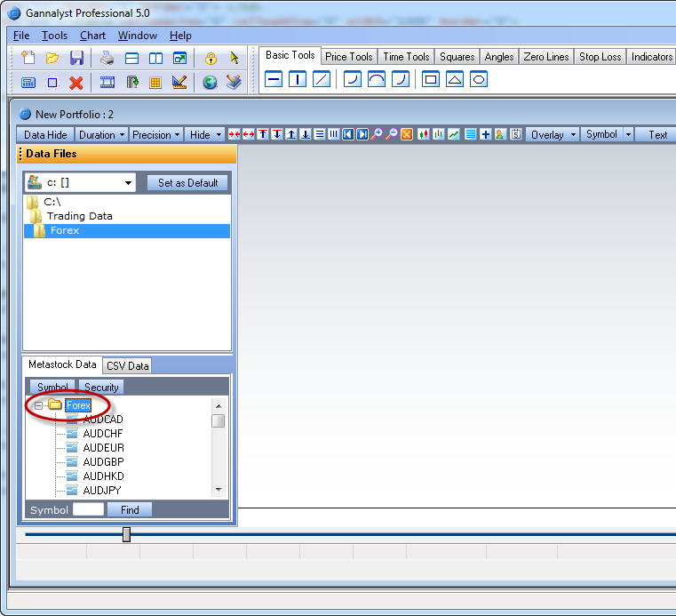
Task: Open the Hide dropdown
Action: pyautogui.click(x=205, y=134)
